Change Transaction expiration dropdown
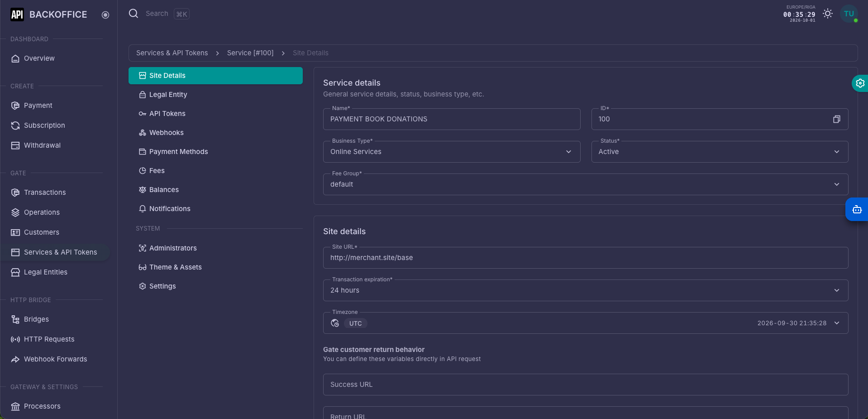The image size is (868, 419). coord(586,290)
